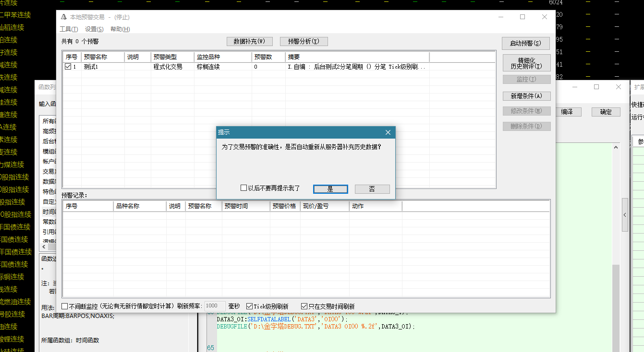
Task: Uncheck the 测试1 alert row checkbox
Action: pyautogui.click(x=68, y=67)
